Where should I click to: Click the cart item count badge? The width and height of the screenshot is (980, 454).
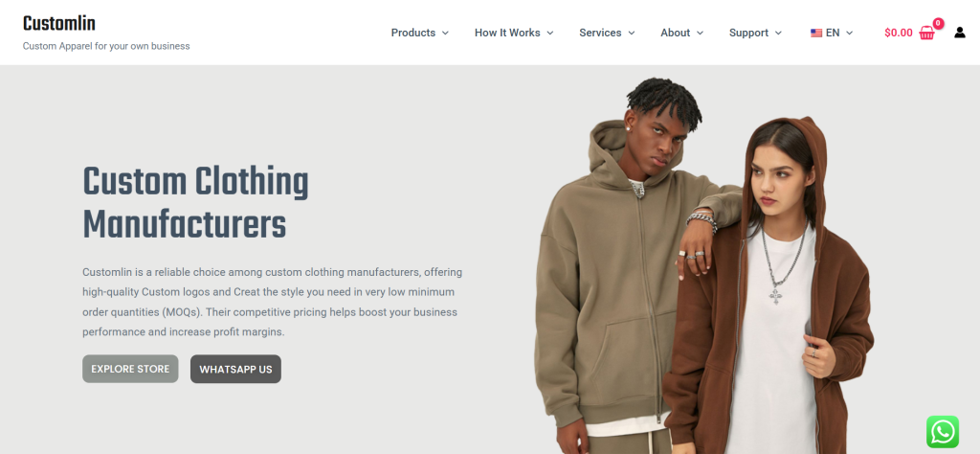click(938, 24)
